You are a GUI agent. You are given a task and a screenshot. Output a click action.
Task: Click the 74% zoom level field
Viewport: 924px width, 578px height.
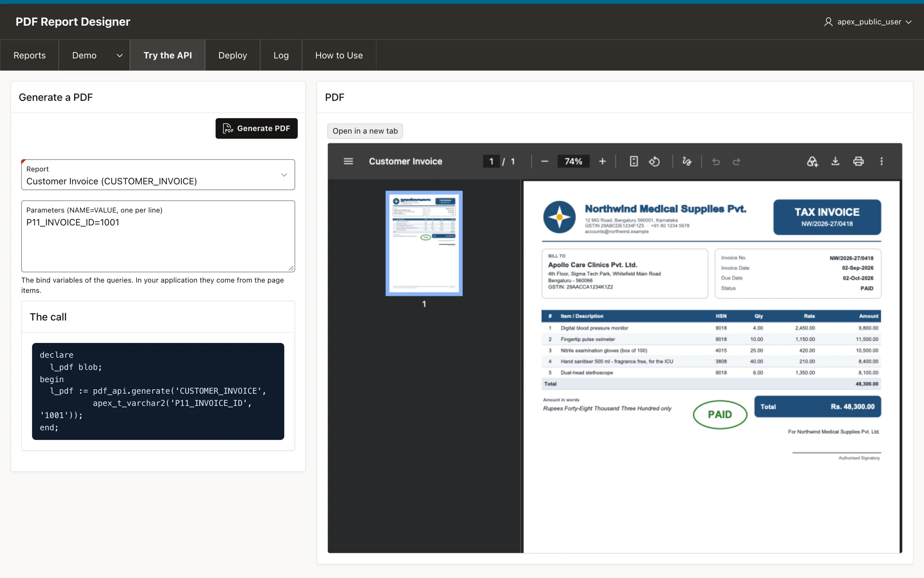click(x=573, y=161)
